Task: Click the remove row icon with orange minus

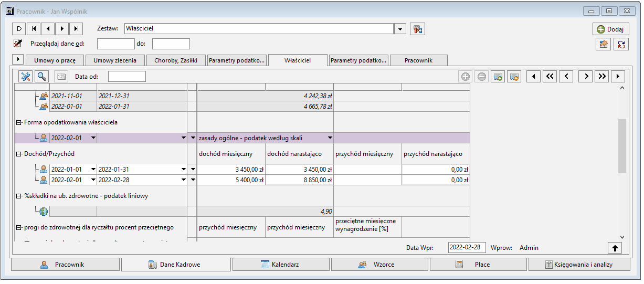Action: 514,77
